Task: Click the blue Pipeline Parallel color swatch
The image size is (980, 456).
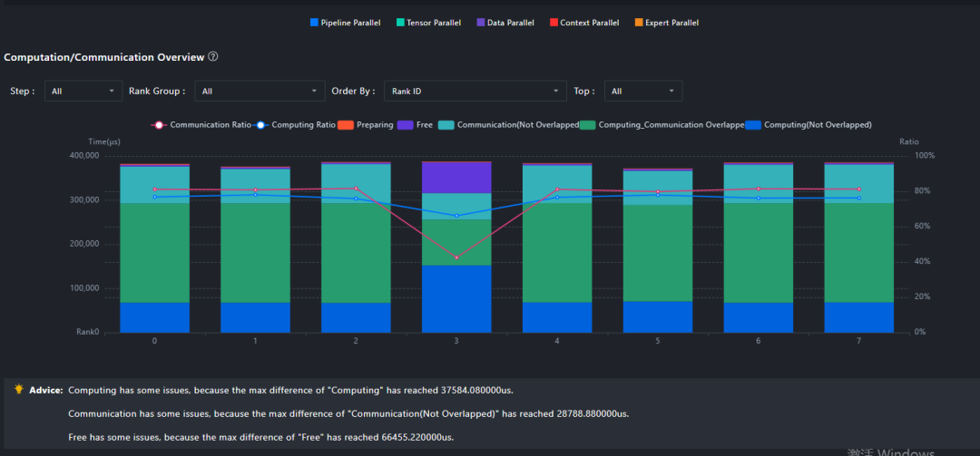Action: (x=314, y=23)
